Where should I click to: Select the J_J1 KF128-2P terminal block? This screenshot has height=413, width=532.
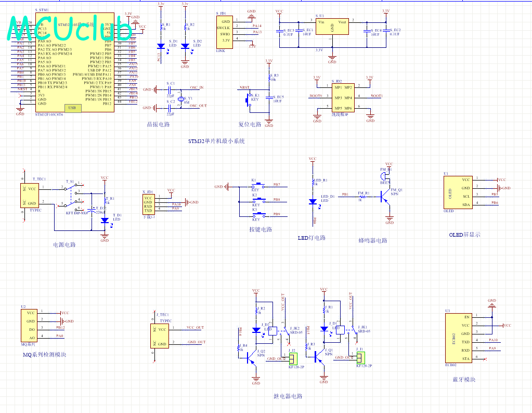pyautogui.click(x=361, y=358)
